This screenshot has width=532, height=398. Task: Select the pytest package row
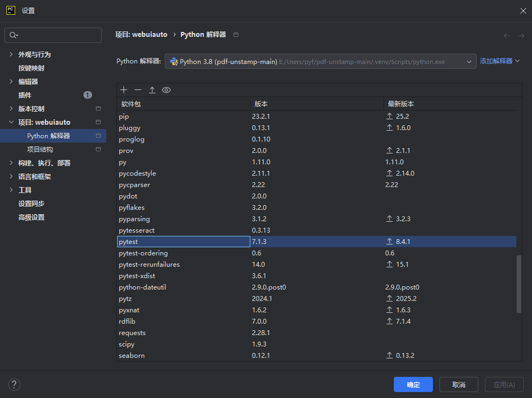pyautogui.click(x=317, y=241)
